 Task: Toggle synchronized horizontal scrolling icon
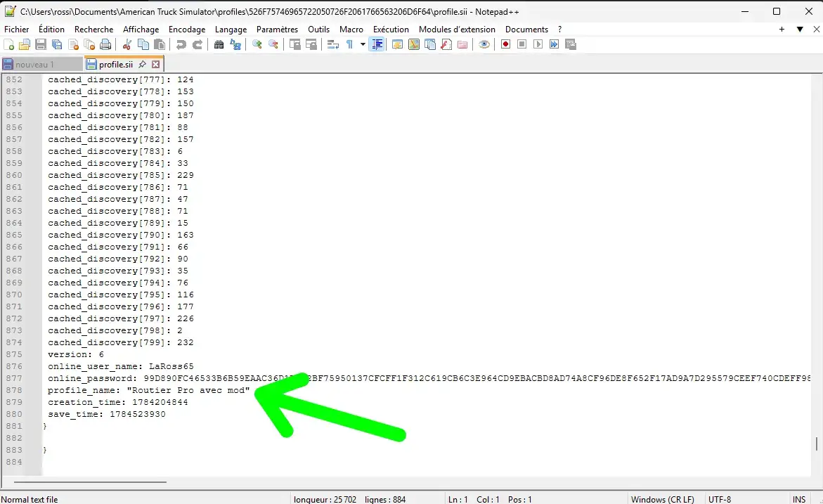click(311, 44)
